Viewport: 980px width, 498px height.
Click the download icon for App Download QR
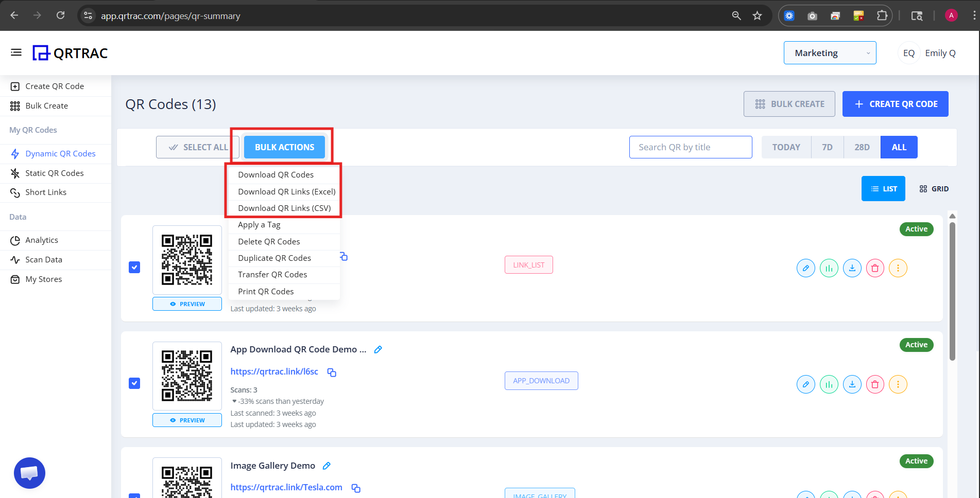click(x=852, y=384)
